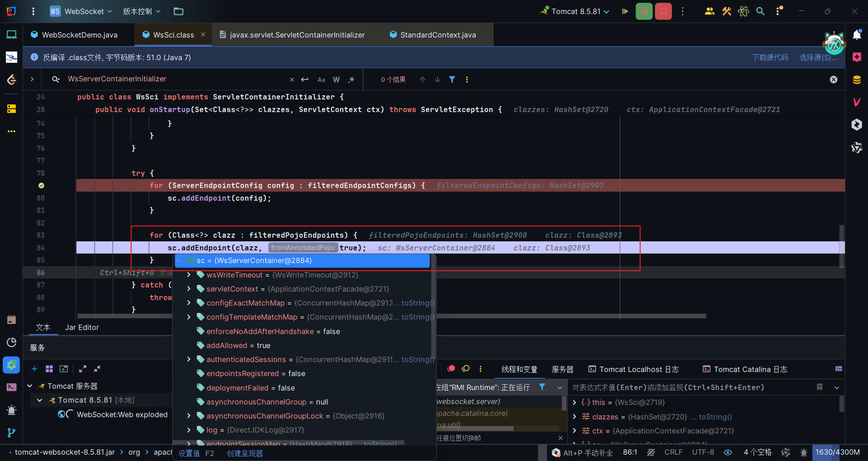The image size is (868, 461).
Task: Click the 下载源代码 link
Action: point(770,57)
